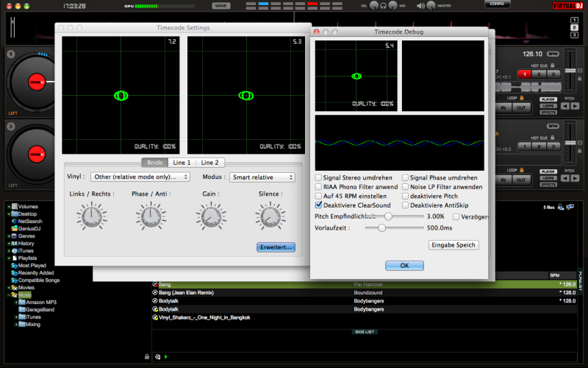Uncheck Deaktiviere ClearSound checkbox
Image resolution: width=588 pixels, height=368 pixels.
point(318,205)
